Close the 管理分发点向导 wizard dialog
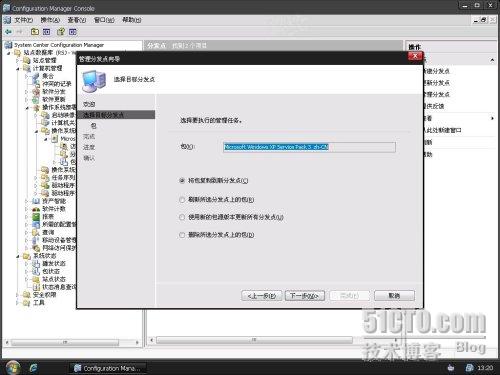Image resolution: width=500 pixels, height=375 pixels. [x=415, y=56]
